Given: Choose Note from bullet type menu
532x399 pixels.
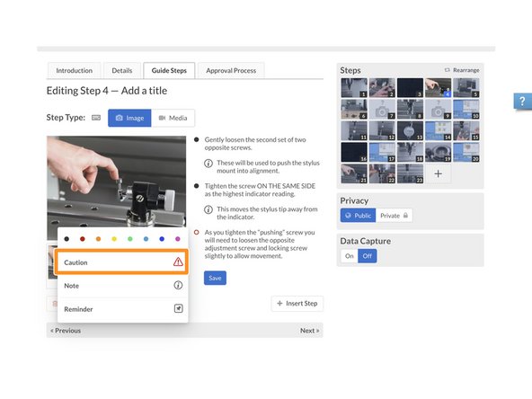Looking at the screenshot, I should point(123,286).
